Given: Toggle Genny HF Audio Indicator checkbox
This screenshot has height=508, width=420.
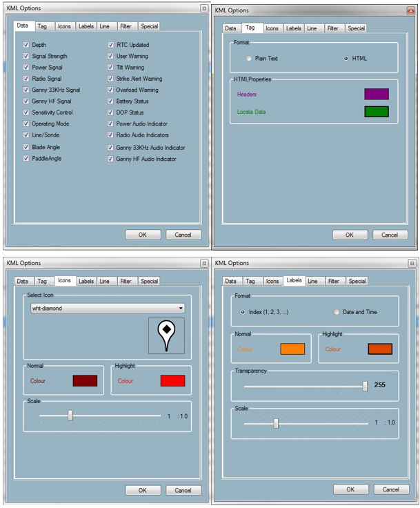Looking at the screenshot, I should (110, 159).
